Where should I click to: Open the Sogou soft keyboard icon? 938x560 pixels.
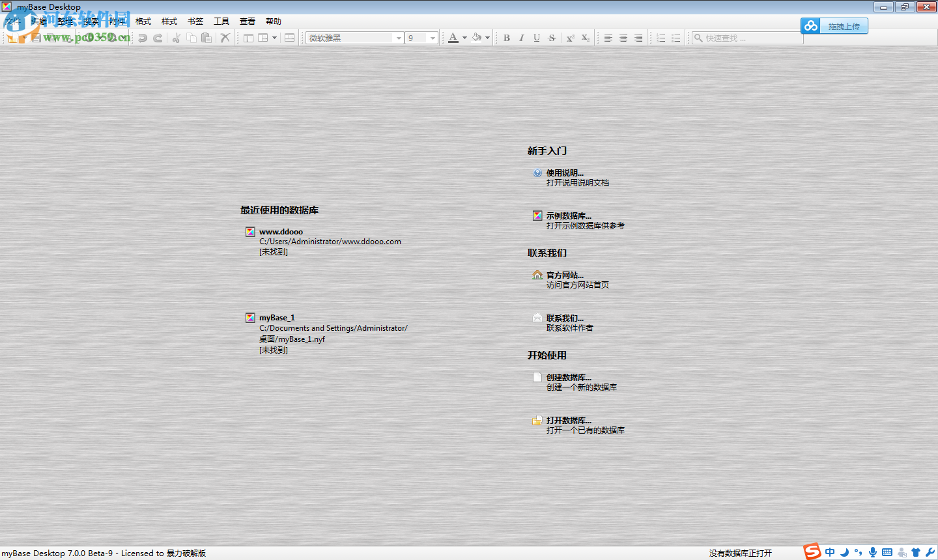tap(887, 552)
